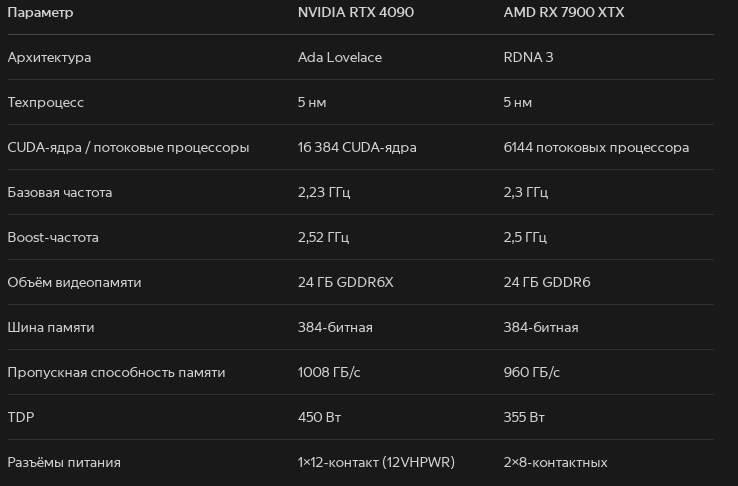The width and height of the screenshot is (738, 486).
Task: Click the "Параметр" column header
Action: pos(40,12)
